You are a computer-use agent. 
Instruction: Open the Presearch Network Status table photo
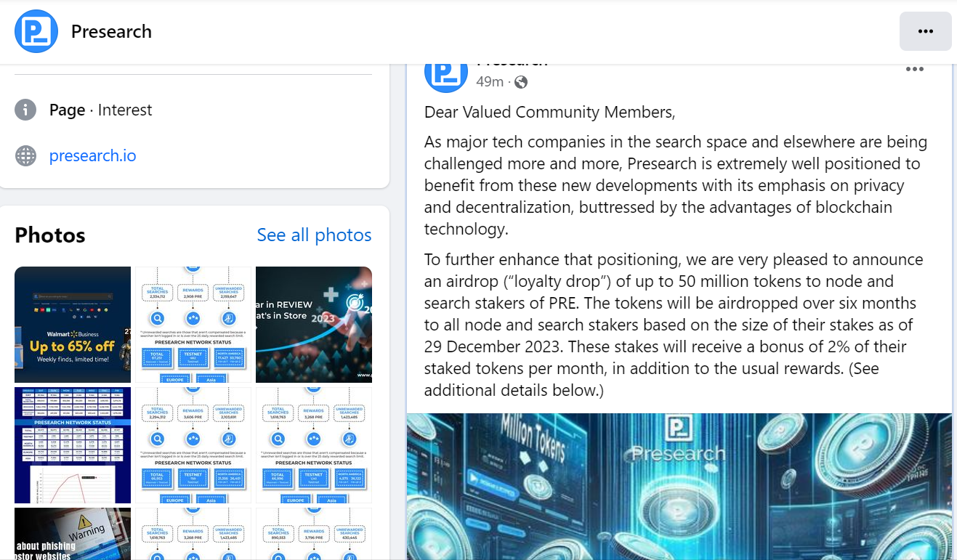(73, 445)
